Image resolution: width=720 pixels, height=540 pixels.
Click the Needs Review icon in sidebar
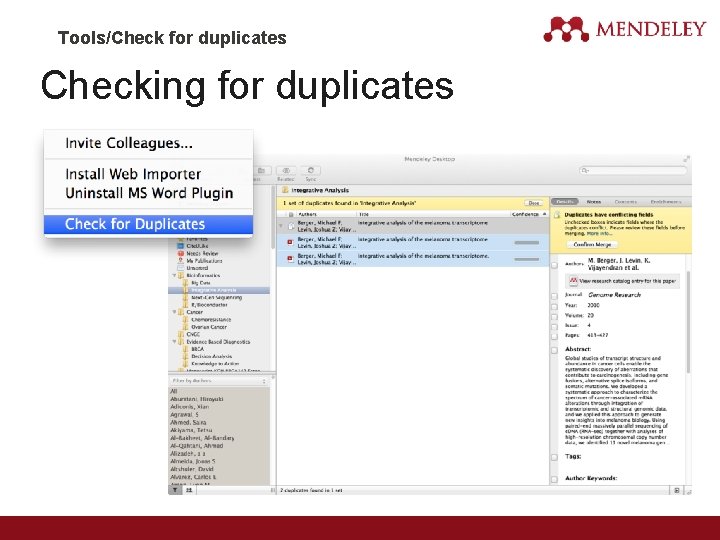(x=180, y=253)
